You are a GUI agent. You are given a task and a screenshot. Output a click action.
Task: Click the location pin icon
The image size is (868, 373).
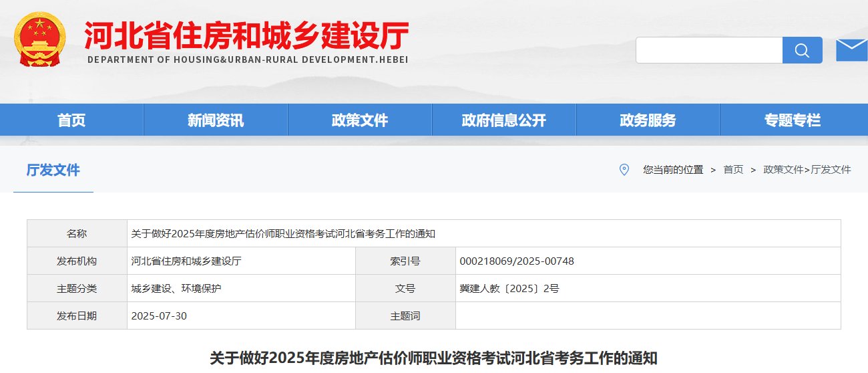(624, 170)
